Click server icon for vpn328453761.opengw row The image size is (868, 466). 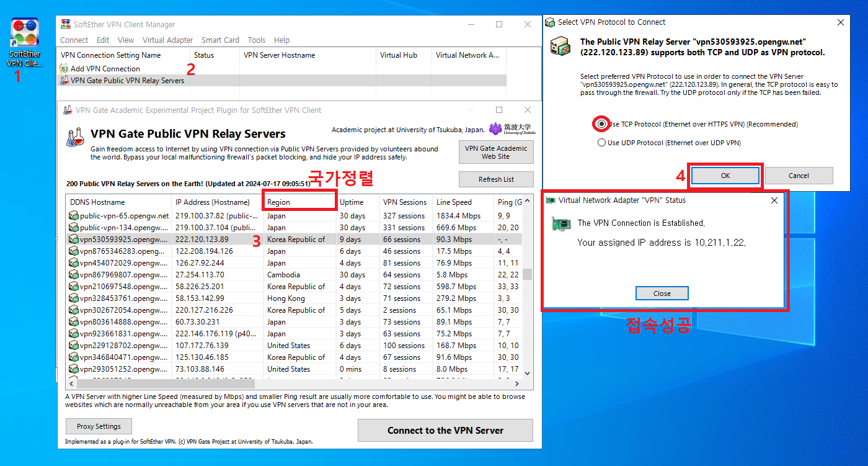click(74, 298)
